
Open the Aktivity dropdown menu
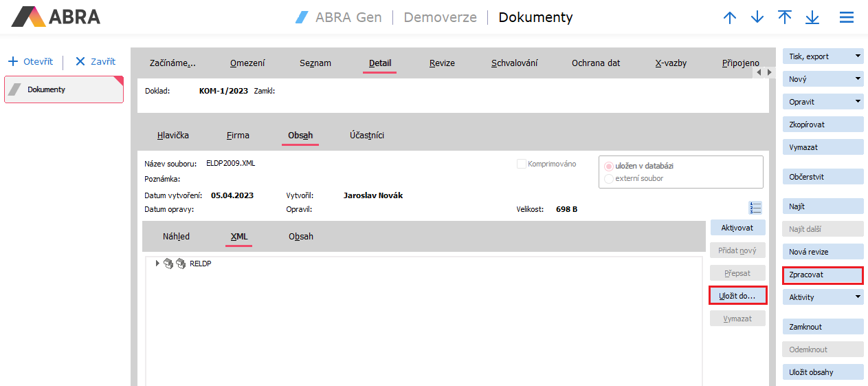pyautogui.click(x=823, y=297)
